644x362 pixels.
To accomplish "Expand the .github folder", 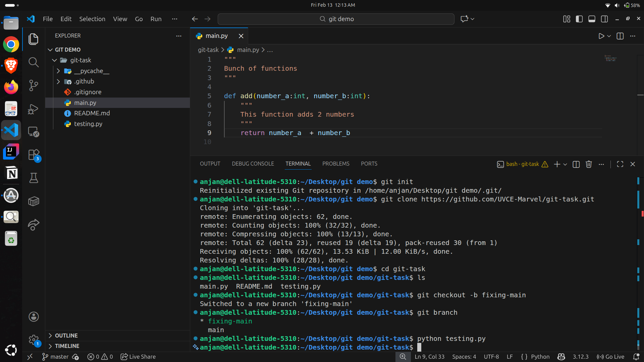I will pyautogui.click(x=58, y=81).
